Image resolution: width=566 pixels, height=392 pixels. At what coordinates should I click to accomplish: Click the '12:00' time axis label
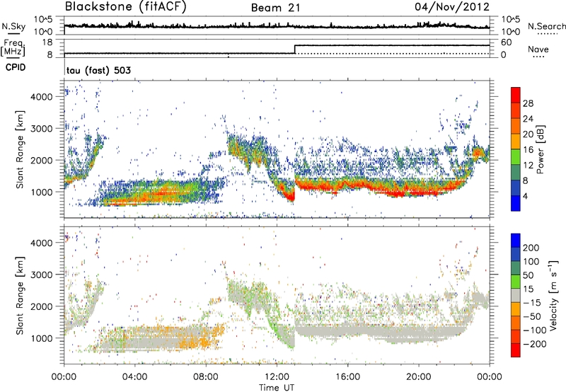[x=277, y=377]
